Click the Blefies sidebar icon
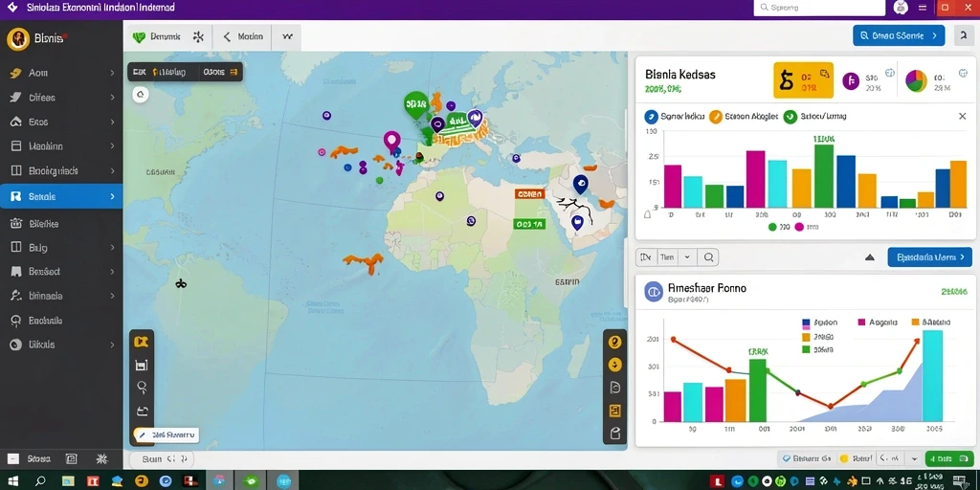 (16, 223)
